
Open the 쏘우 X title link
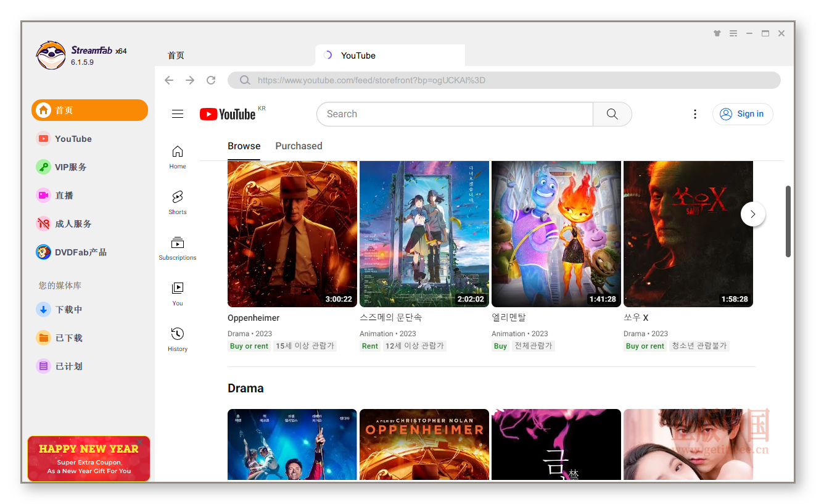(x=636, y=318)
